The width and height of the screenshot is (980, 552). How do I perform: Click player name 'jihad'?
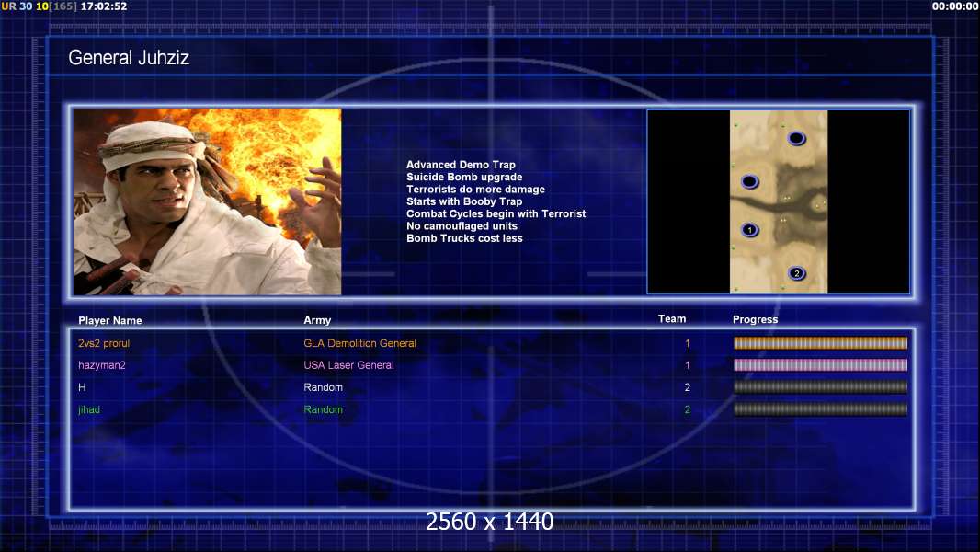(89, 409)
